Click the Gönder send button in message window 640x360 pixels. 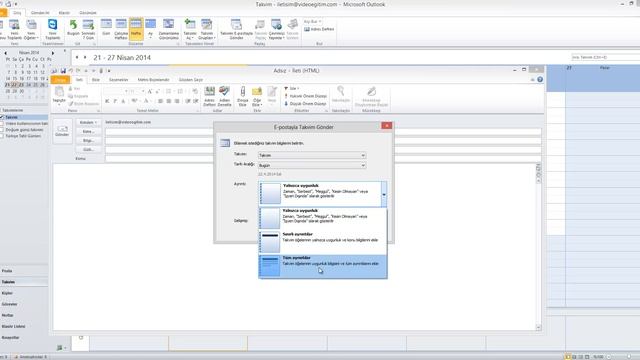point(62,131)
